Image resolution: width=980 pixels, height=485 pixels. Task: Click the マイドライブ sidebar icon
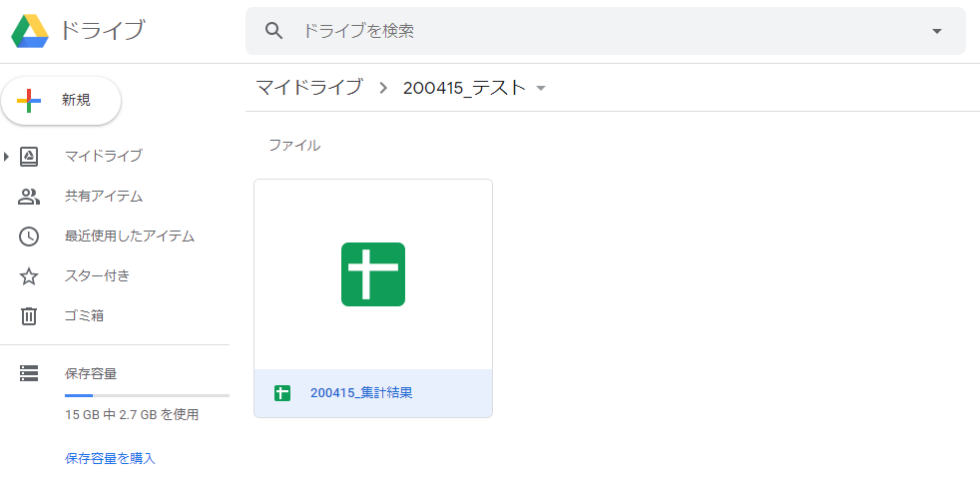[x=29, y=157]
